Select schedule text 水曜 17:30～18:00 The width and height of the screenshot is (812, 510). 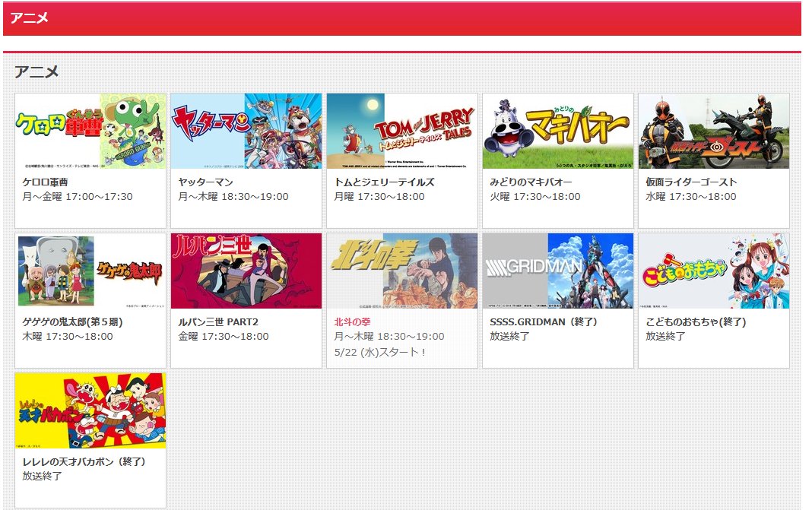[691, 197]
